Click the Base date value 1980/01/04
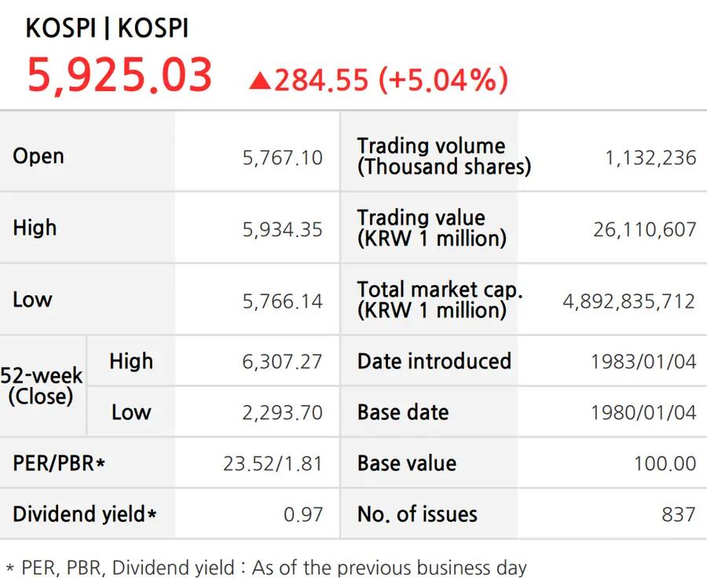707x588 pixels. click(644, 413)
